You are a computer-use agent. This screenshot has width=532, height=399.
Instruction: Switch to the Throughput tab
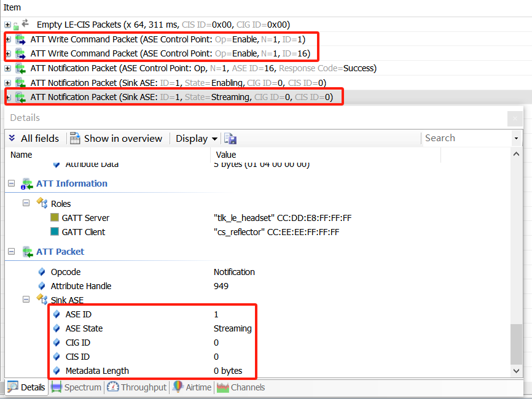pyautogui.click(x=137, y=387)
